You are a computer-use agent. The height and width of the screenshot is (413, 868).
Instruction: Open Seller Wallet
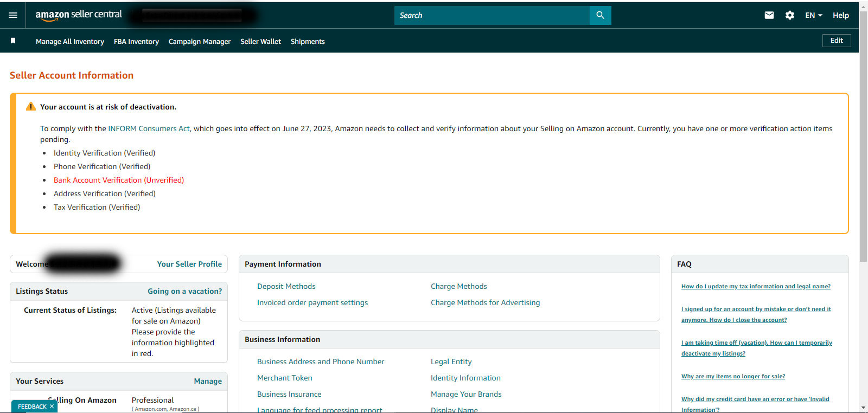click(x=260, y=41)
